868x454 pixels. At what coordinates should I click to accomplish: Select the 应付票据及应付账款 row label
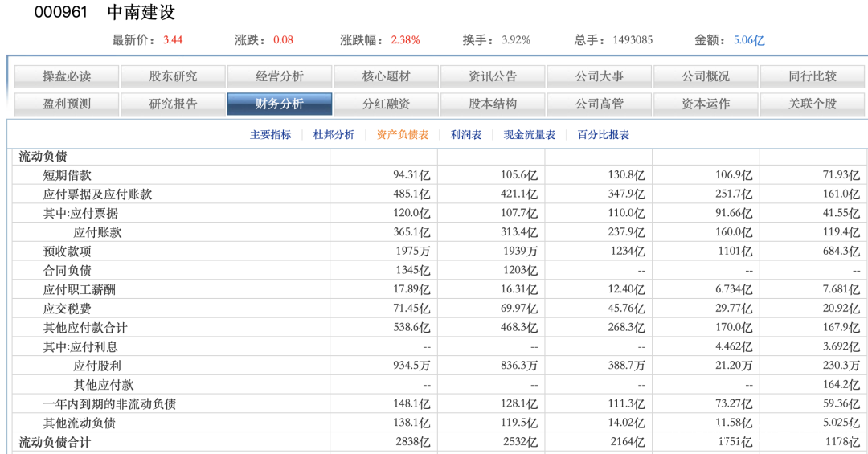[97, 194]
